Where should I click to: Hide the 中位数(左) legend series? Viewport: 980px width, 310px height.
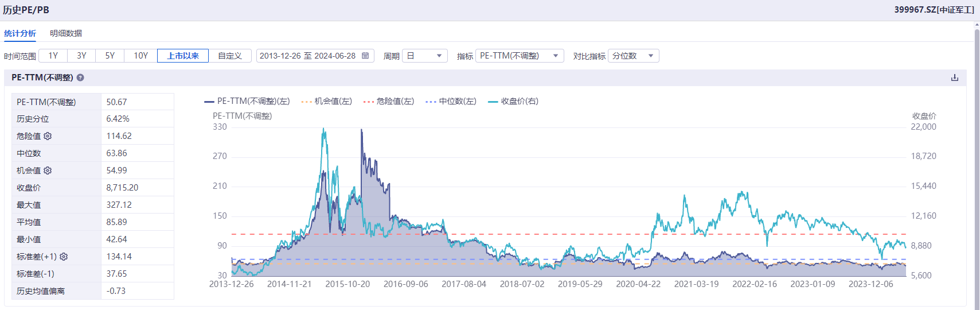(x=451, y=101)
